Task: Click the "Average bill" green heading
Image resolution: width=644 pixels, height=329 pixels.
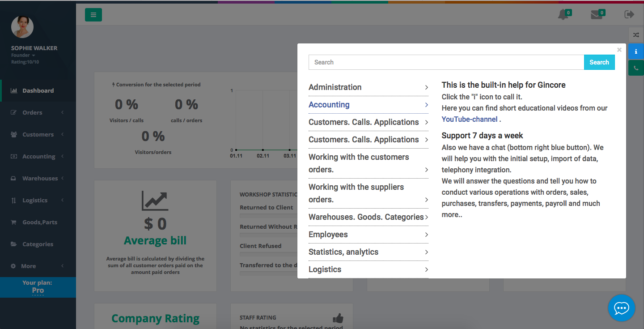Action: pos(155,241)
